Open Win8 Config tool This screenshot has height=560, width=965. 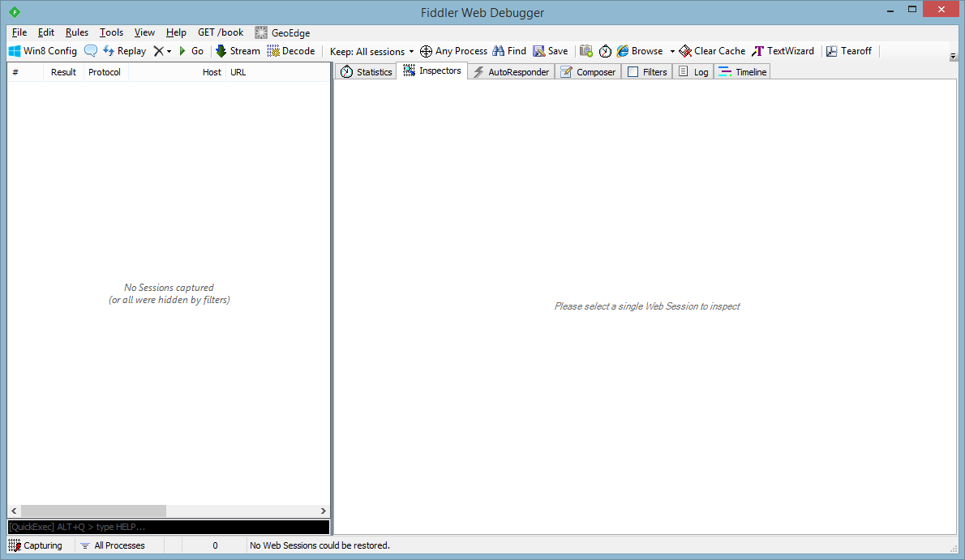point(42,51)
